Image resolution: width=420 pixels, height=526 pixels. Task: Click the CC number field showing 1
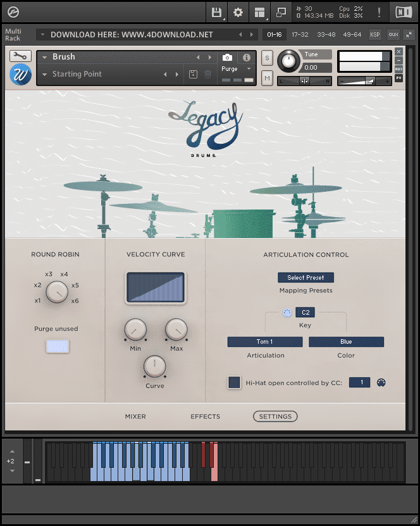360,382
